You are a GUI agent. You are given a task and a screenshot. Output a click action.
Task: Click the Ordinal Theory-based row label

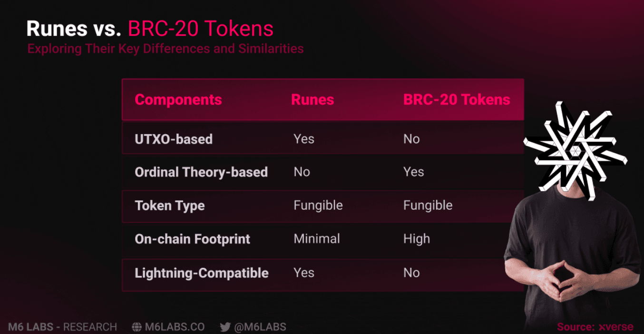[x=201, y=172]
